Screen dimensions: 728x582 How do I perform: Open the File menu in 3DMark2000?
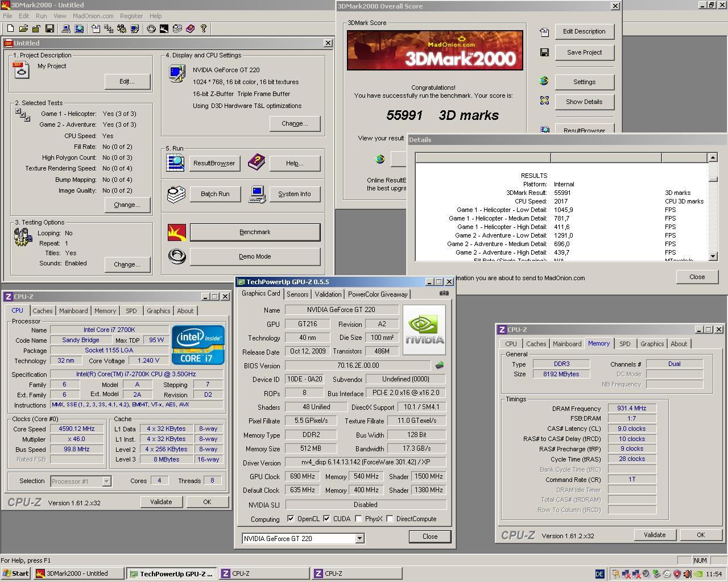coord(7,16)
